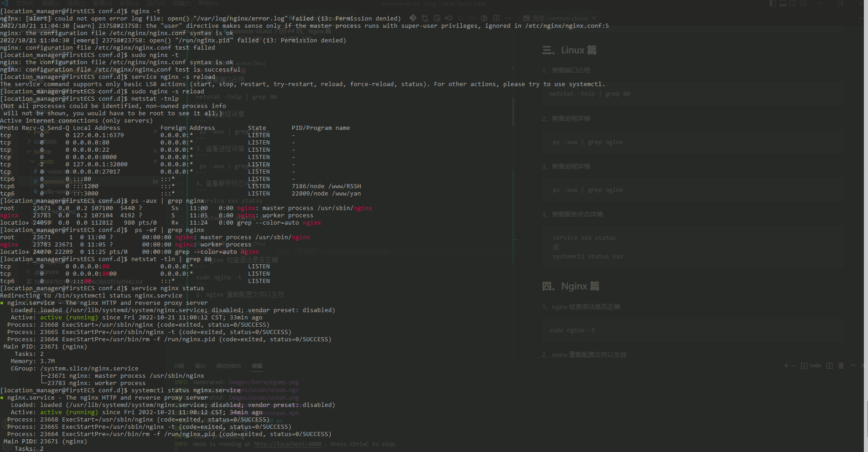Open the localhost:4000 link in terminal
This screenshot has height=452, width=868.
[x=287, y=444]
